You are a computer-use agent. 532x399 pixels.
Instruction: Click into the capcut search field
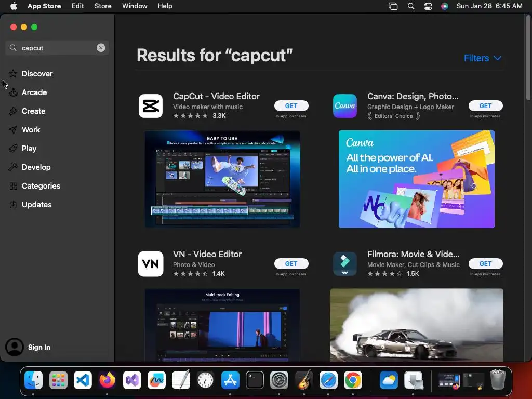click(57, 48)
